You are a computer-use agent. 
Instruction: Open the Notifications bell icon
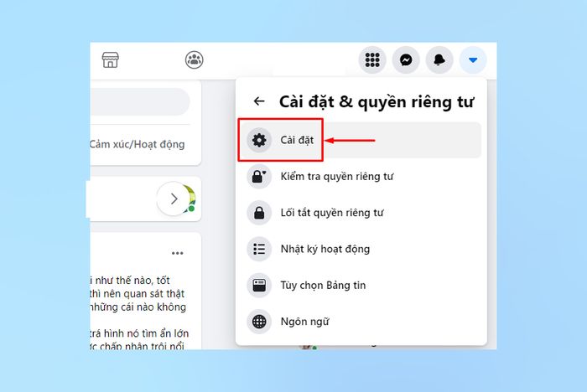439,59
